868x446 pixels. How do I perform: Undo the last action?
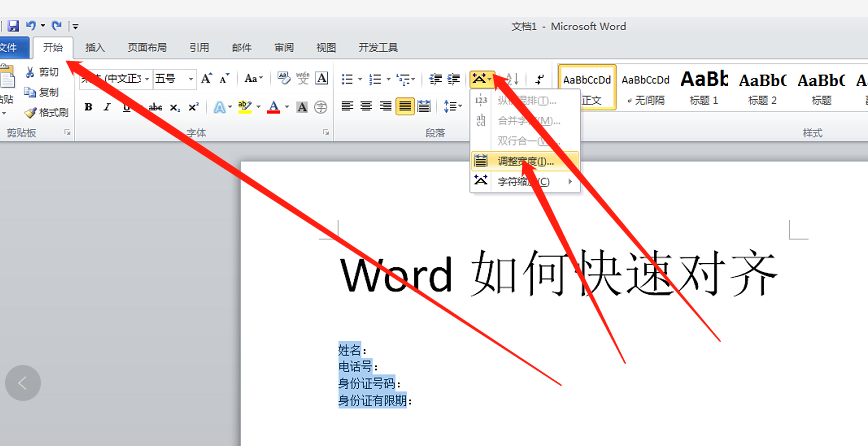[30, 26]
